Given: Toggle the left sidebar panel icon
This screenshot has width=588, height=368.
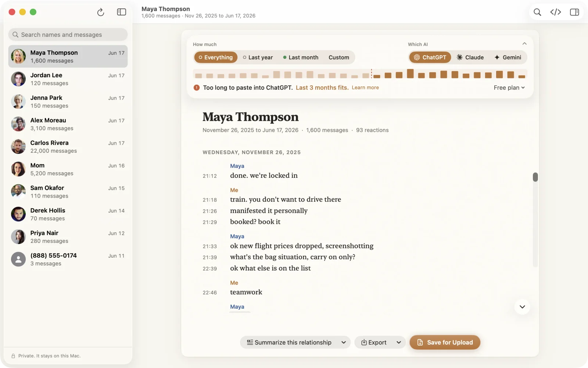Looking at the screenshot, I should (x=122, y=12).
